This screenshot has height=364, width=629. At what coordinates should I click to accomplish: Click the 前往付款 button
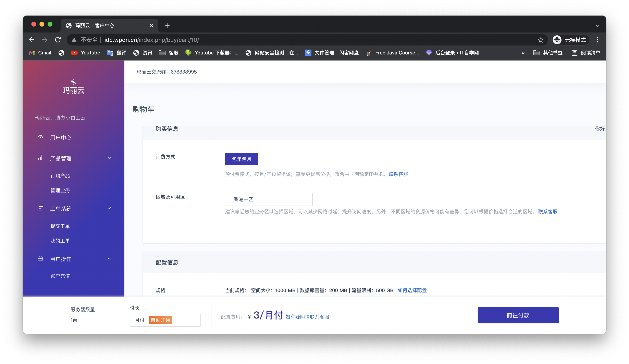[518, 315]
